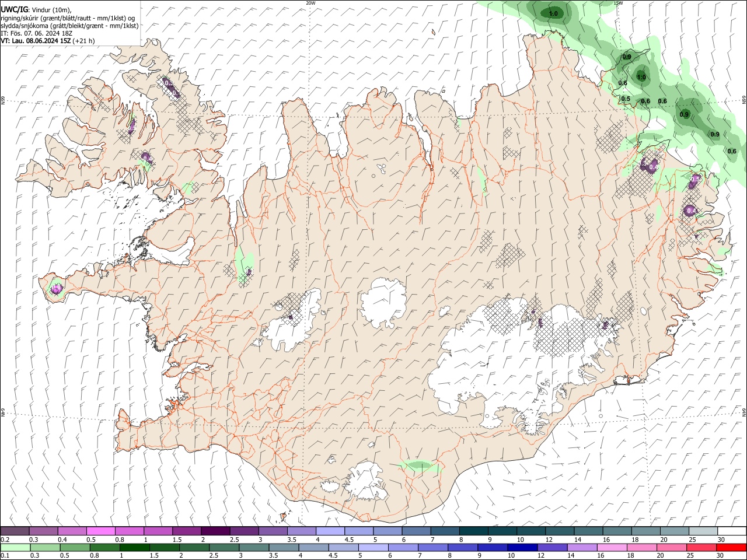This screenshot has height=560, width=747.
Task: Click the 0.5 precipitation value on the map
Action: click(x=626, y=99)
